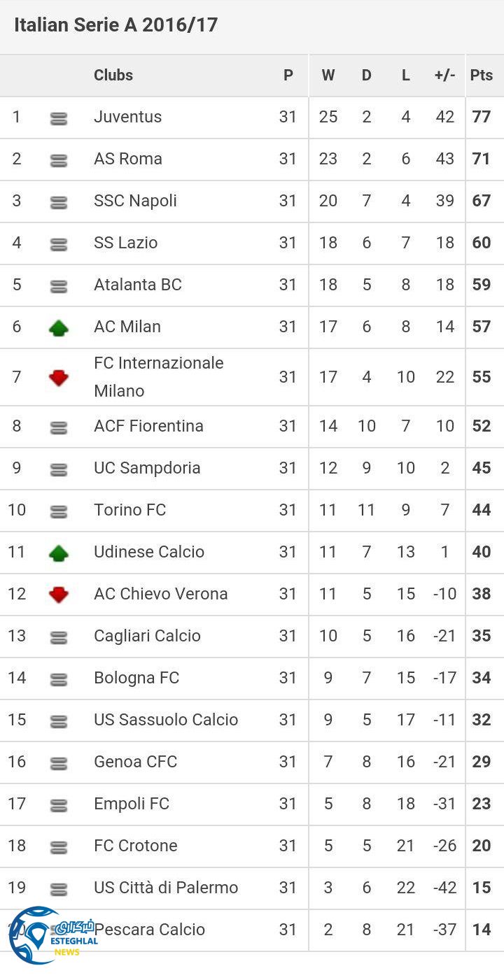The image size is (504, 980).
Task: Select the W (wins) column header
Action: 328,75
